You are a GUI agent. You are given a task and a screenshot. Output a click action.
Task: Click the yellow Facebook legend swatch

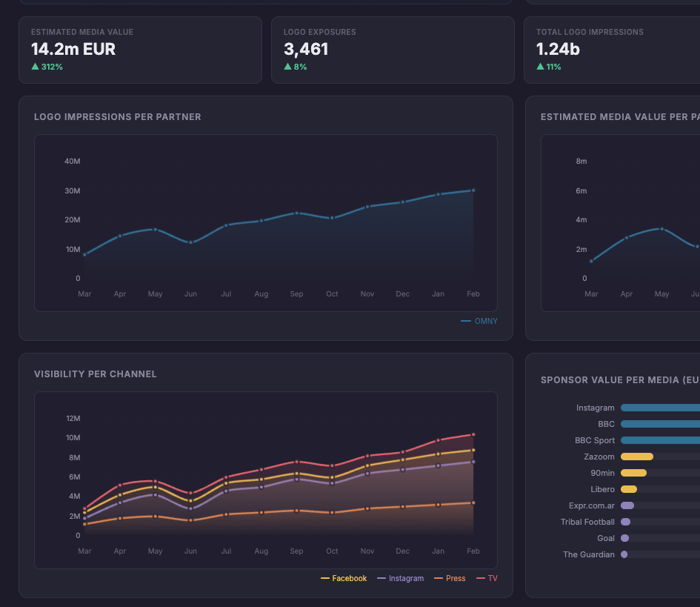point(324,578)
